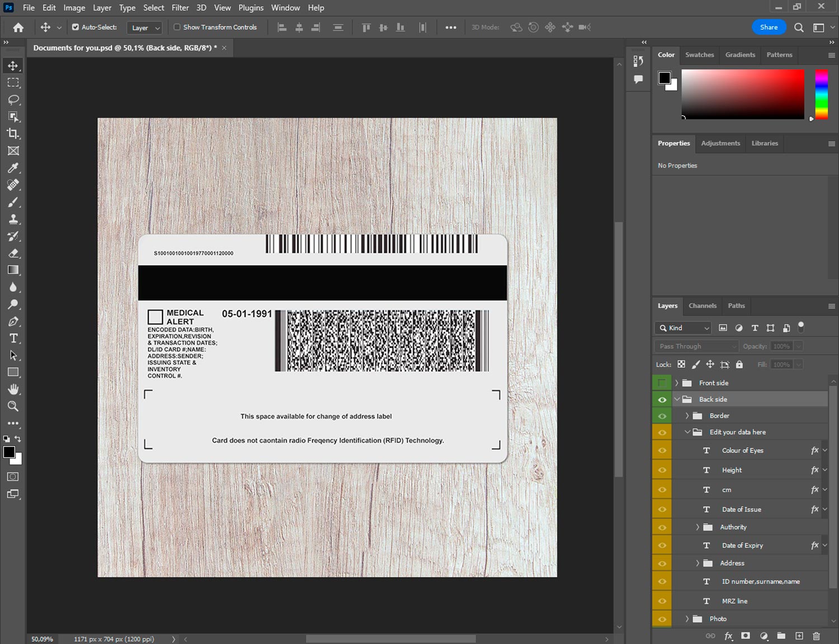Expand the Front side layer group
Image resolution: width=839 pixels, height=644 pixels.
(676, 383)
